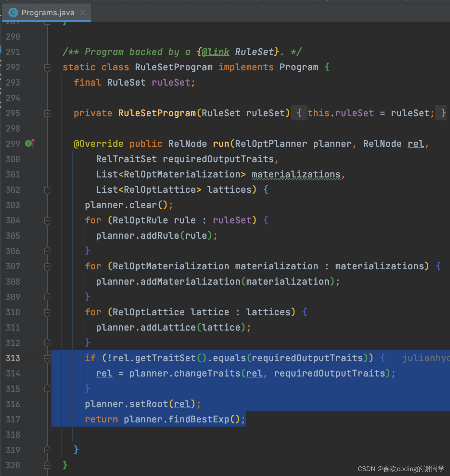Click the 'RuleSetProgram' class name on line 292

(174, 67)
